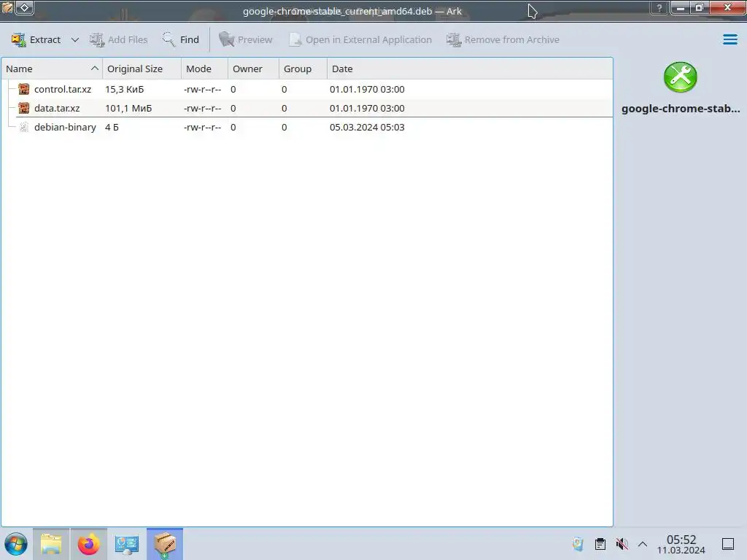Open the hamburger menu

pos(729,39)
